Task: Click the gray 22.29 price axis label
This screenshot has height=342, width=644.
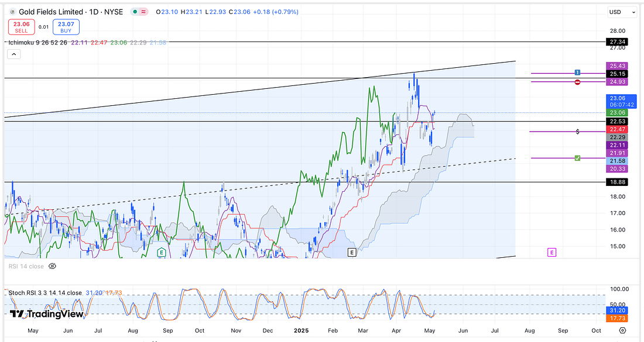Action: click(x=617, y=137)
